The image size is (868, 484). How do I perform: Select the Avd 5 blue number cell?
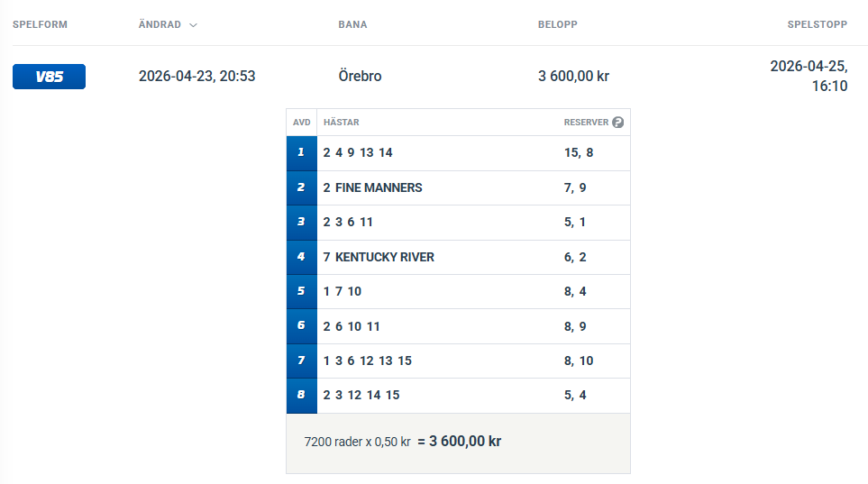301,292
